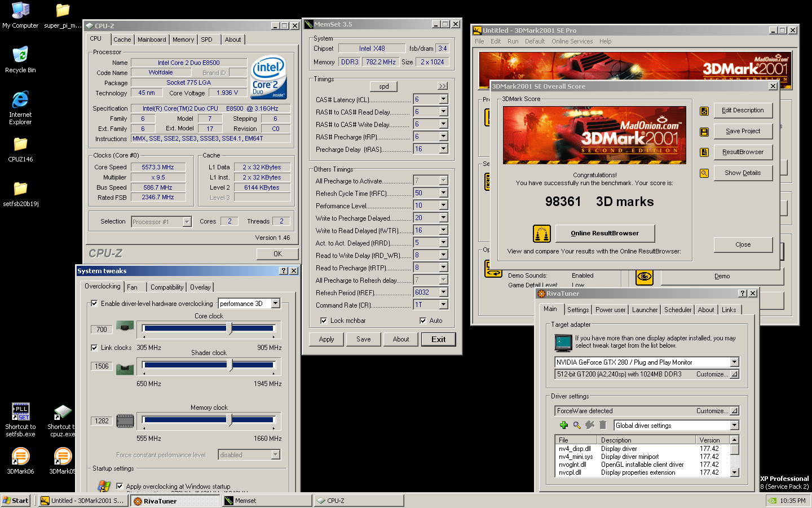Image resolution: width=812 pixels, height=508 pixels.
Task: Click the NVIDIA tray icon
Action: 772,501
